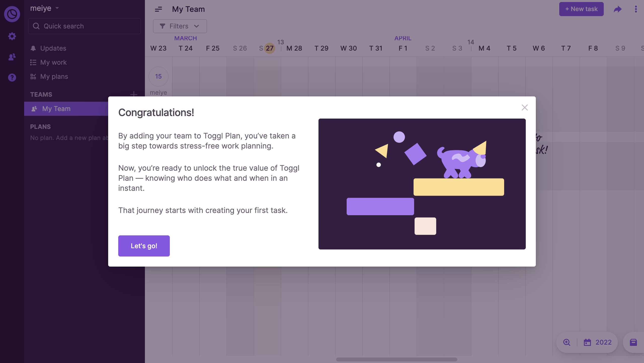Viewport: 644px width, 363px height.
Task: Select F 25 in the timeline header
Action: point(213,48)
